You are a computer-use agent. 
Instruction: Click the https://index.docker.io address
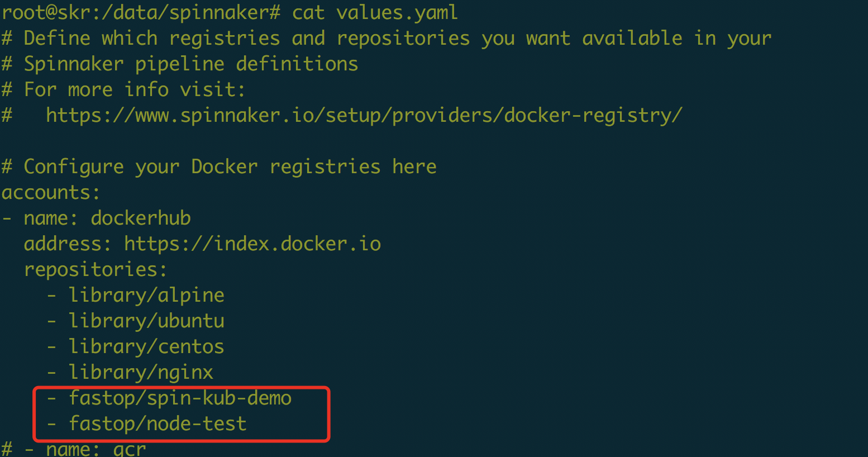(x=252, y=244)
